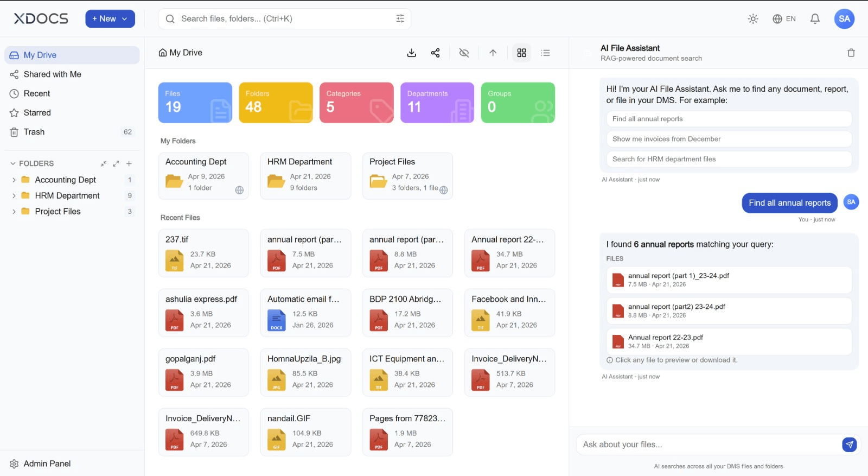Open Recent in sidebar
Screen dimensions: 868x476
[x=72, y=93]
